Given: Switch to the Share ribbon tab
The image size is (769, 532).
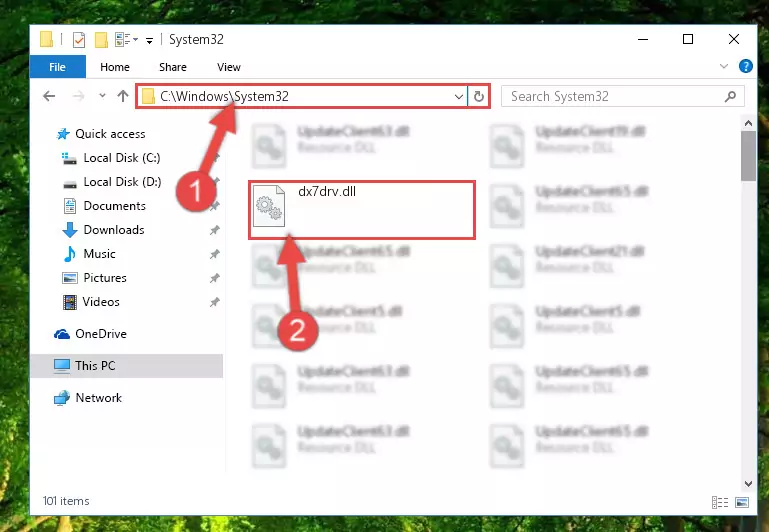Looking at the screenshot, I should (173, 67).
